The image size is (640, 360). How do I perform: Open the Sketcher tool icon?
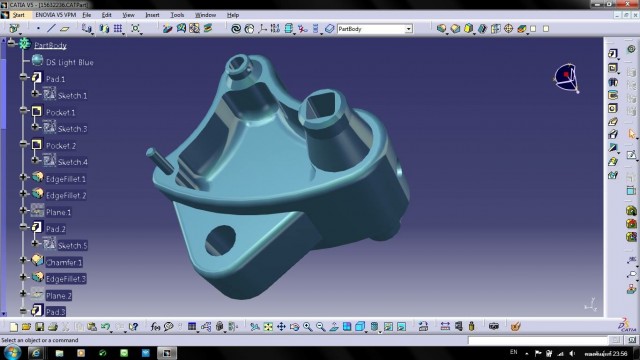(x=631, y=155)
